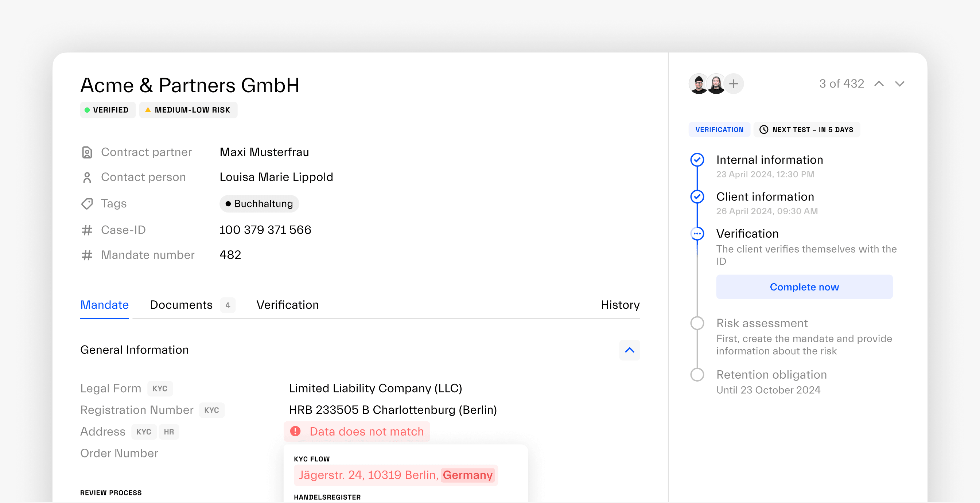Click the Contract partner document icon
Image resolution: width=980 pixels, height=503 pixels.
(x=87, y=152)
